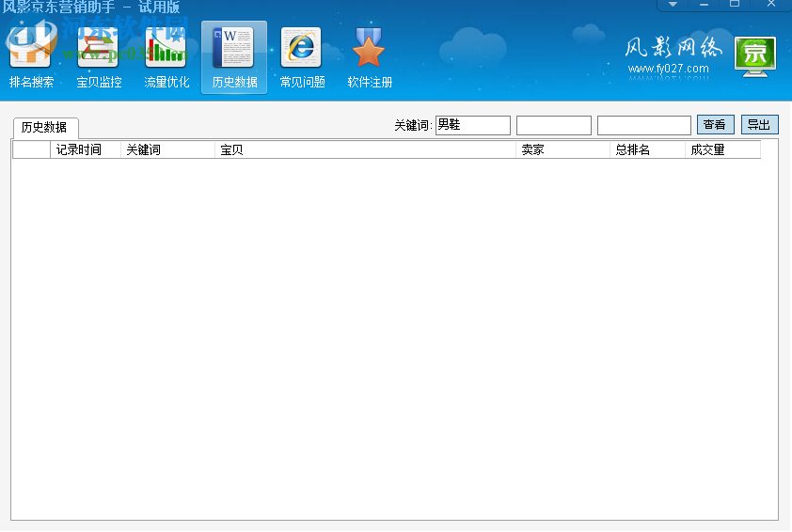This screenshot has height=532, width=792.
Task: Open the www.fy027.com website link
Action: 668,69
